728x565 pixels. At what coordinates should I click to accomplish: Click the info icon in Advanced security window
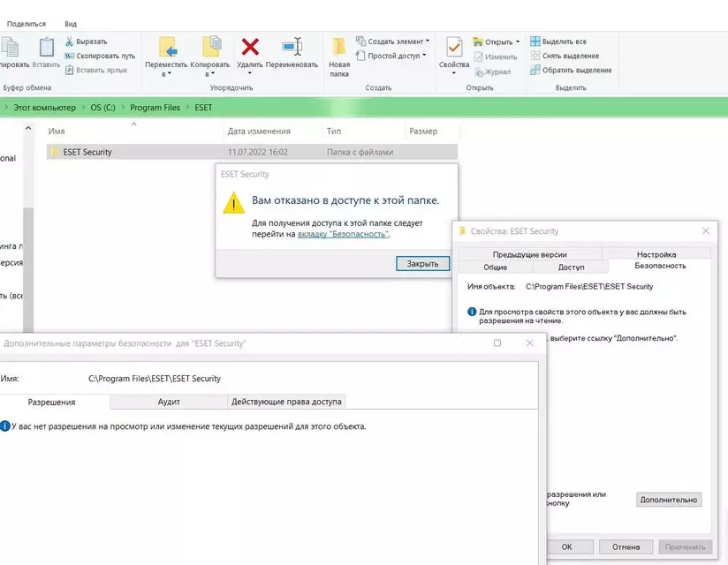pyautogui.click(x=4, y=426)
